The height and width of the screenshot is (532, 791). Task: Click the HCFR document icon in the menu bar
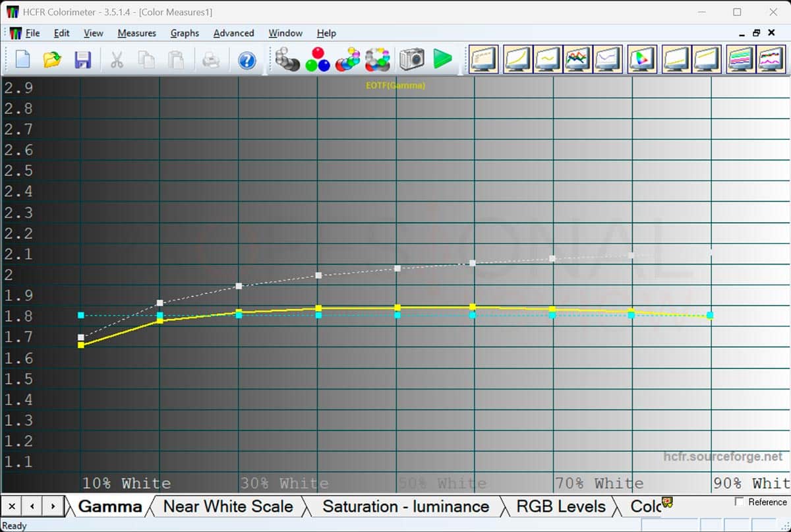pos(15,33)
